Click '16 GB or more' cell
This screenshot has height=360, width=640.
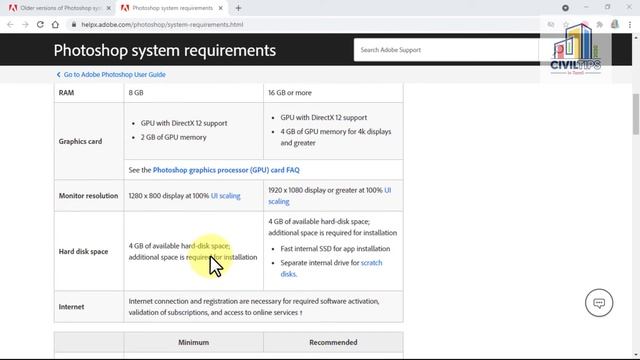[333, 93]
